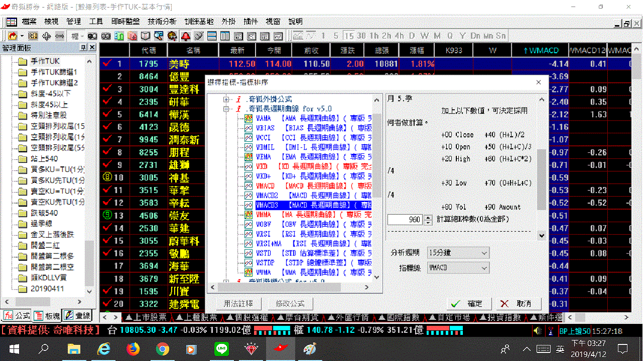Screen dimensions: 644x361
Task: Increase the 計算總K棒數 value with the spinner
Action: click(428, 217)
